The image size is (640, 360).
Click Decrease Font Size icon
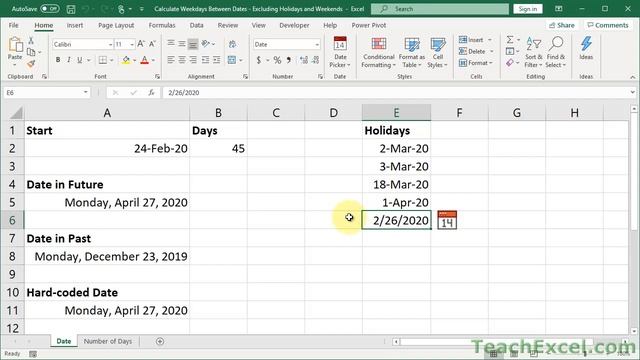(152, 44)
